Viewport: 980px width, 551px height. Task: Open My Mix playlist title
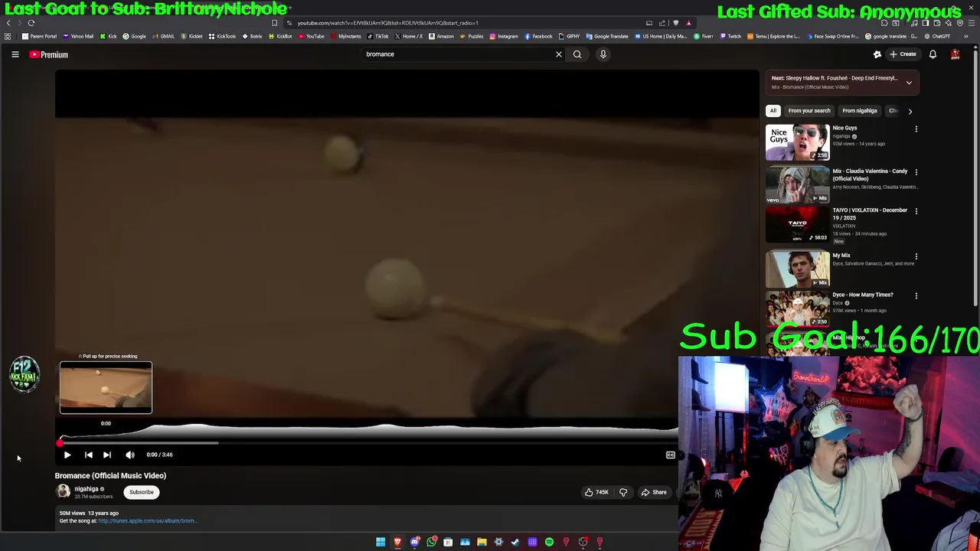(841, 256)
